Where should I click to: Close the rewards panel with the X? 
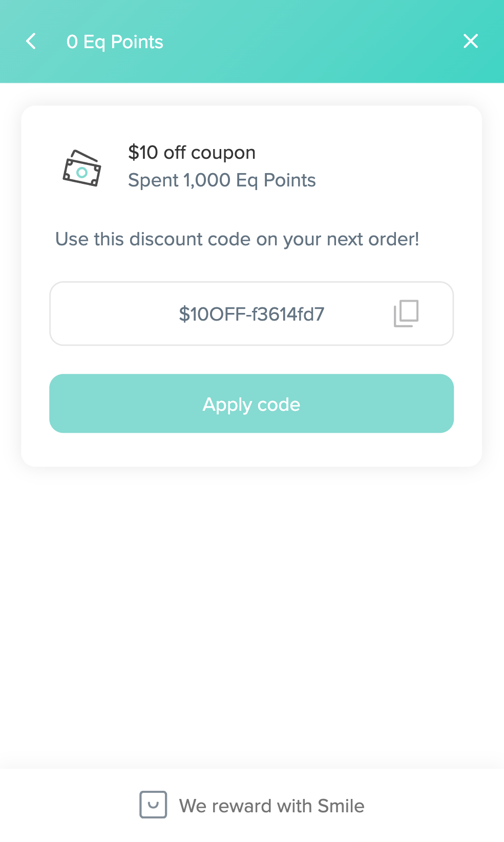click(x=470, y=41)
